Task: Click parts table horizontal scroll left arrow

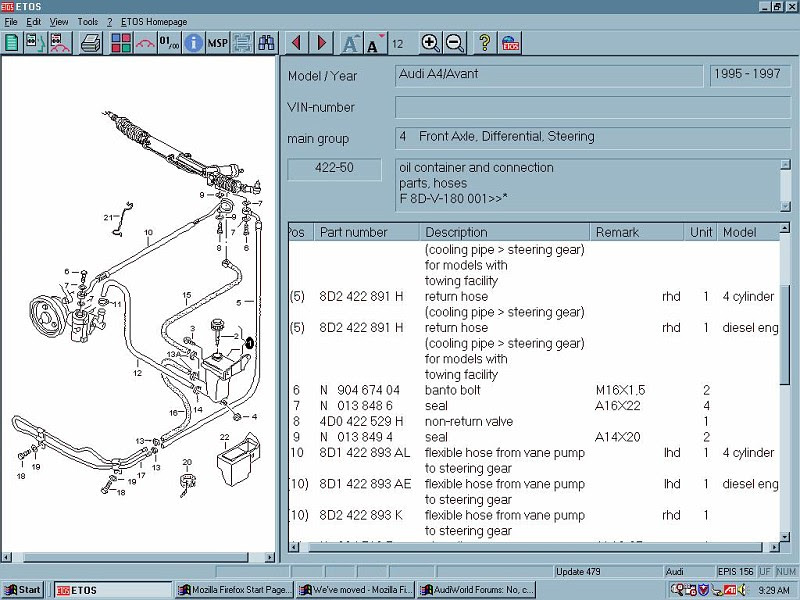Action: coord(294,547)
